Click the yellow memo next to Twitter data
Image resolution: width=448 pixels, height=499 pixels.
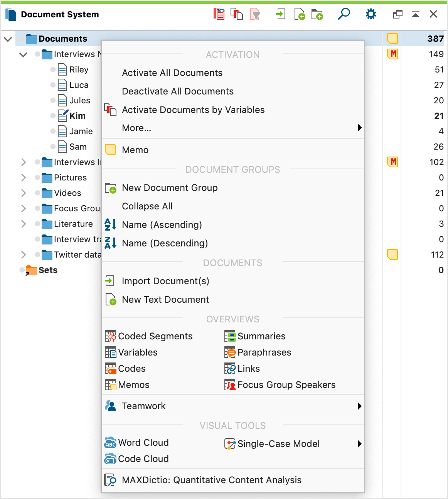point(392,255)
